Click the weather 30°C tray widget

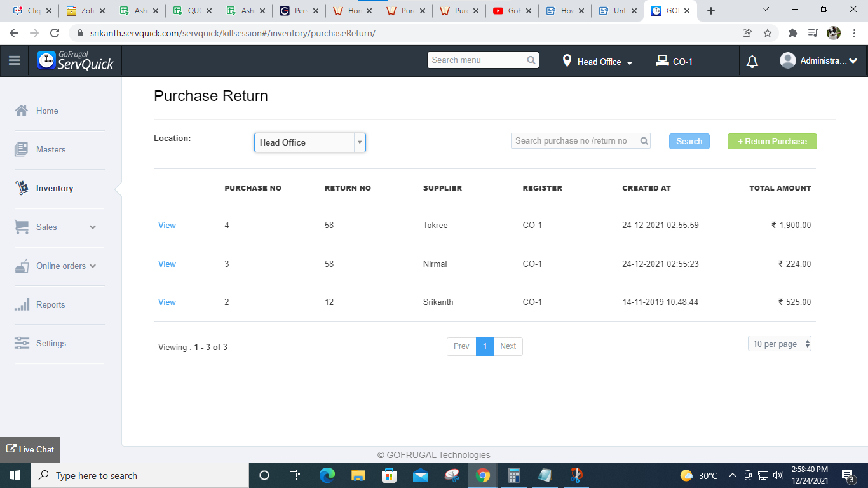699,475
